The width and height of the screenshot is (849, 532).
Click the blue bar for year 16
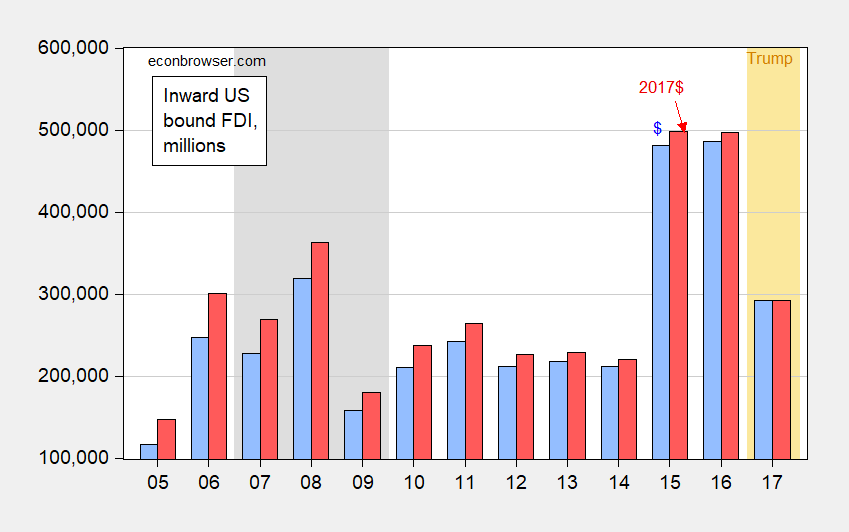713,300
